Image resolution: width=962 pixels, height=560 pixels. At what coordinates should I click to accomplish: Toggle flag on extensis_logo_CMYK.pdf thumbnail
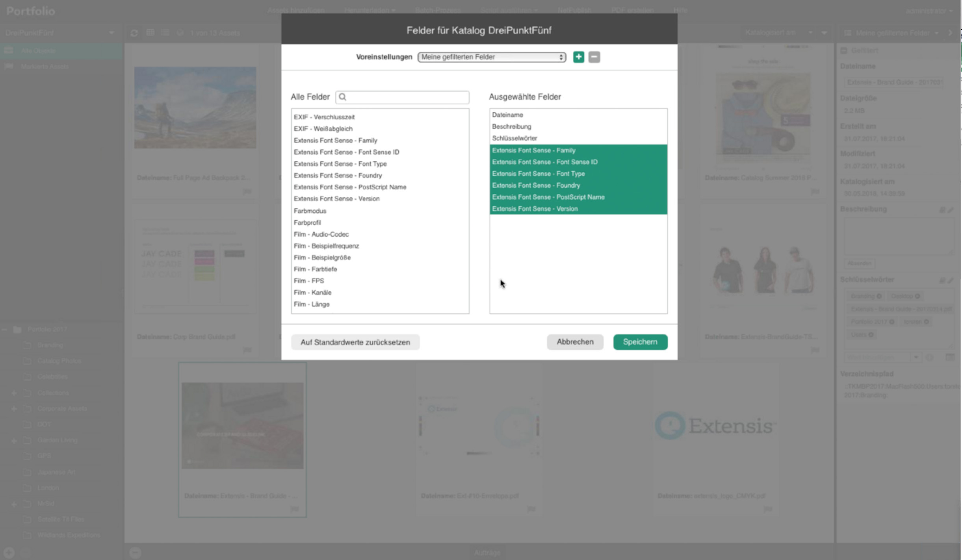768,509
